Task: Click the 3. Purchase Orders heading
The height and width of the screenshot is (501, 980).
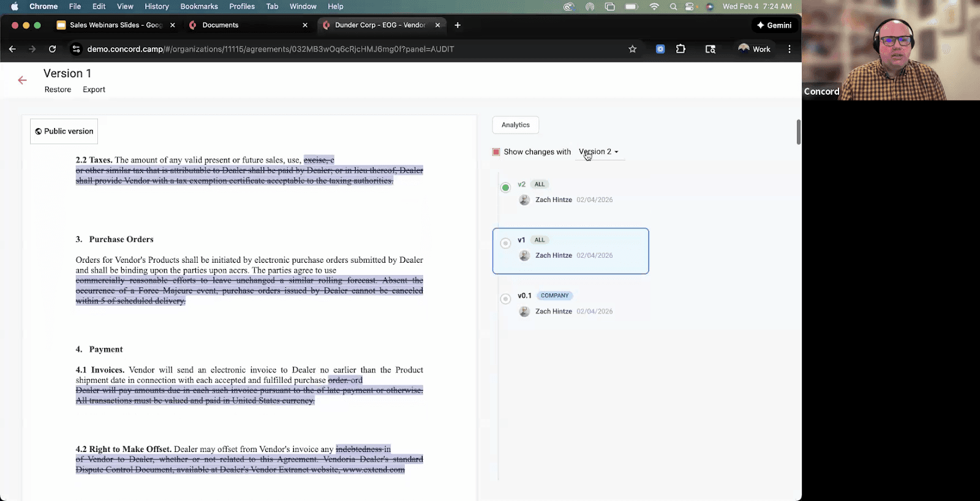Action: (x=115, y=239)
